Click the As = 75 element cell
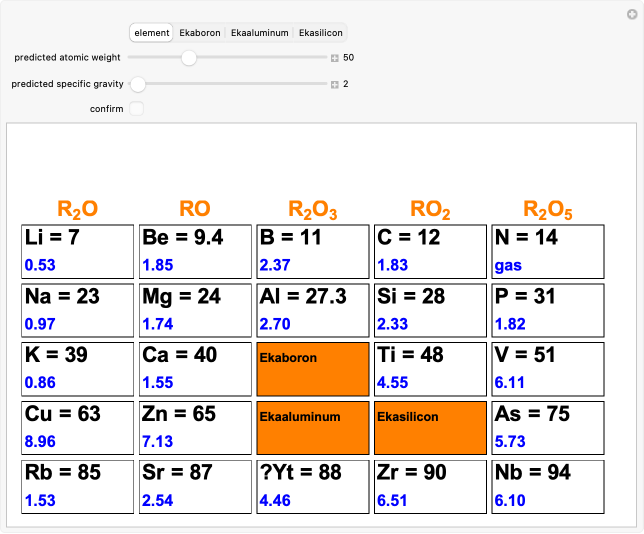 point(548,429)
